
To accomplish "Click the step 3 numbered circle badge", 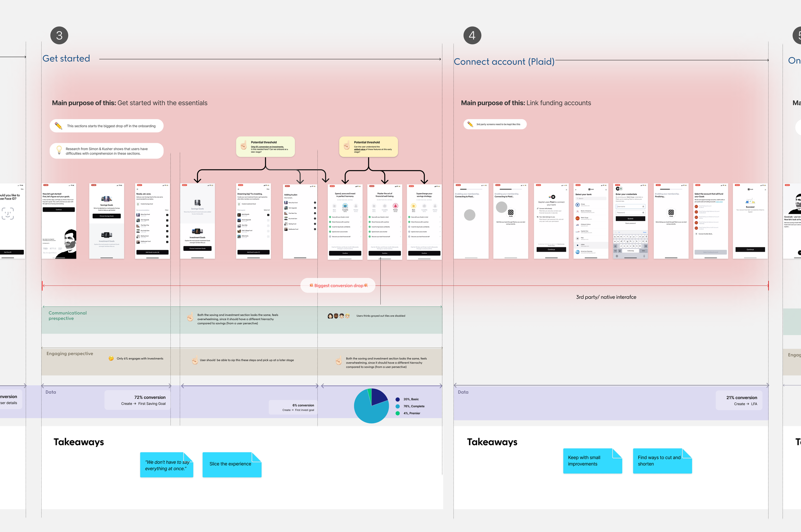I will [59, 35].
